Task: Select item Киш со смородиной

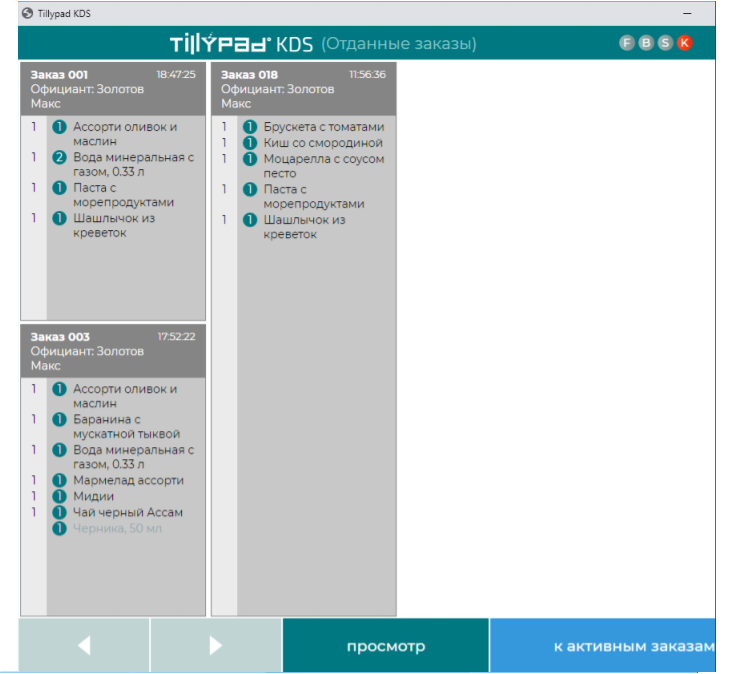Action: 323,143
